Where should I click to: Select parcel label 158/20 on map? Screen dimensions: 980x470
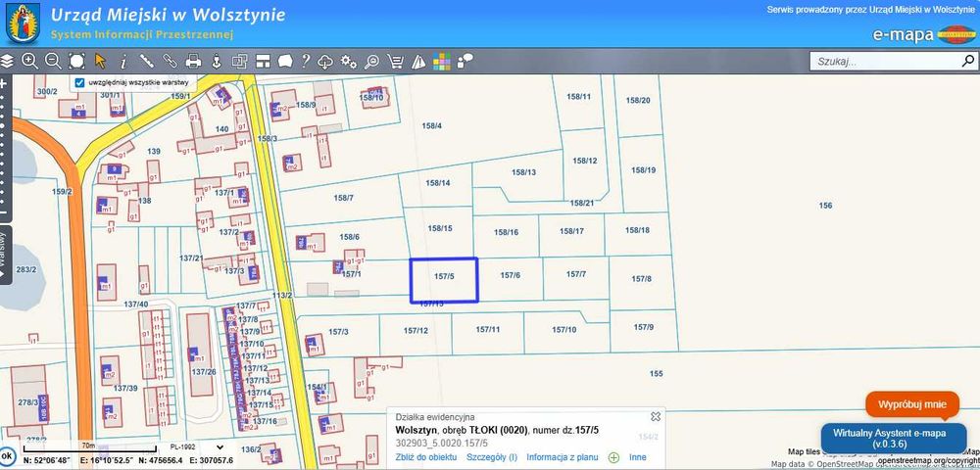(638, 100)
